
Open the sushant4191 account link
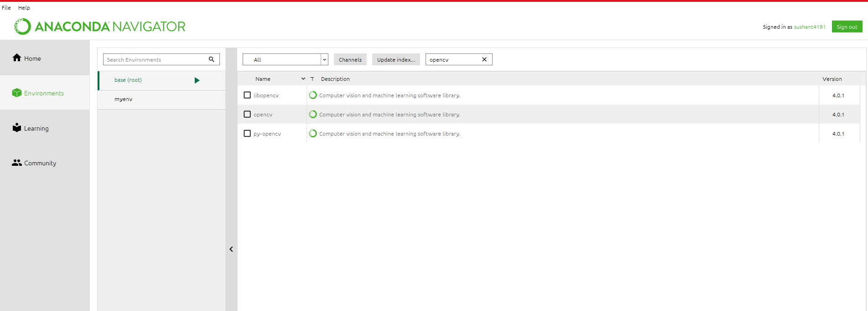tap(810, 27)
